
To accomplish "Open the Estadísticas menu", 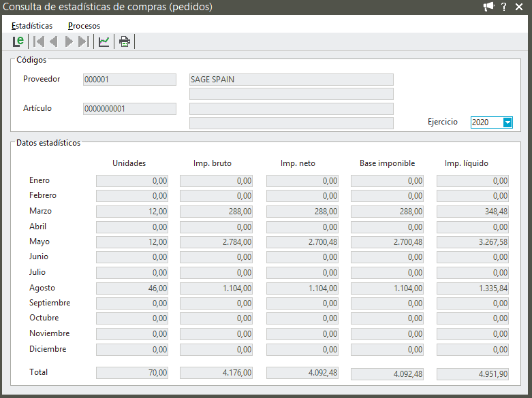I will pos(32,26).
